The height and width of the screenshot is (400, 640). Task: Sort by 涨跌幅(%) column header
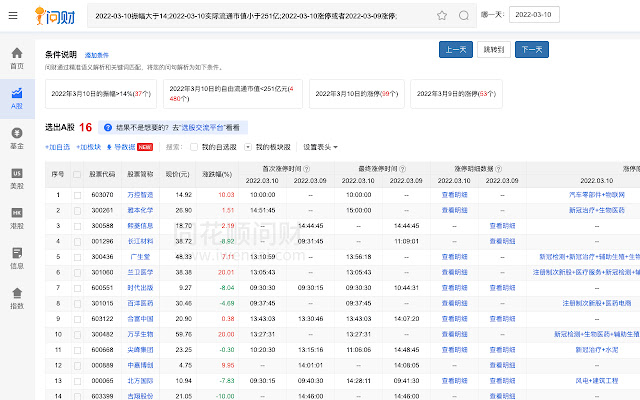click(x=217, y=174)
